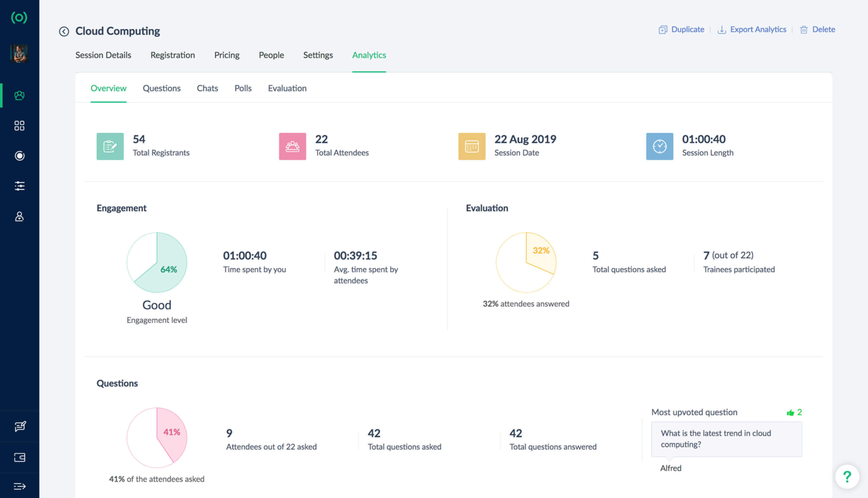This screenshot has width=868, height=498.
Task: Open the Polls analytics section
Action: [x=242, y=88]
